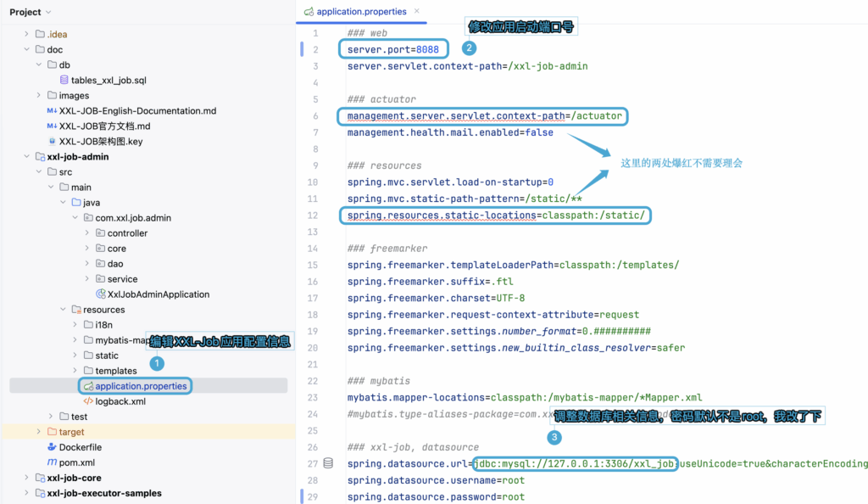Screen dimensions: 868x504
Task: Select application.properties in the project tree
Action: pos(140,386)
